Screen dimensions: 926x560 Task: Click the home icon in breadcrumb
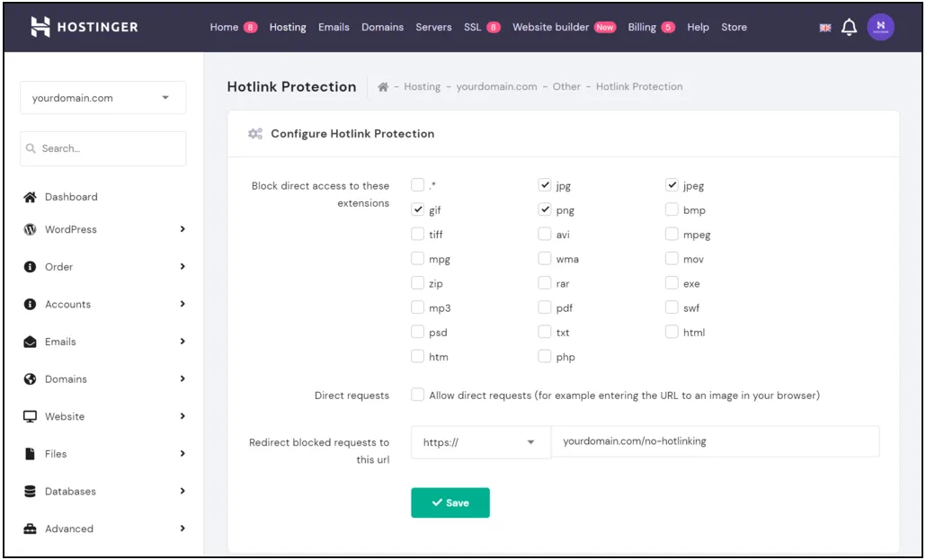[x=383, y=87]
